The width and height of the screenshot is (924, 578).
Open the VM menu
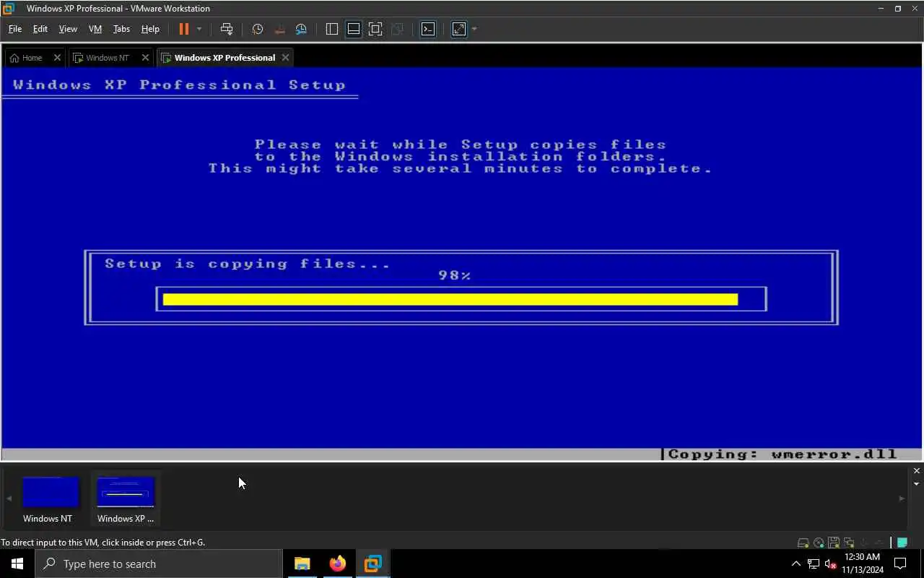[x=95, y=29]
